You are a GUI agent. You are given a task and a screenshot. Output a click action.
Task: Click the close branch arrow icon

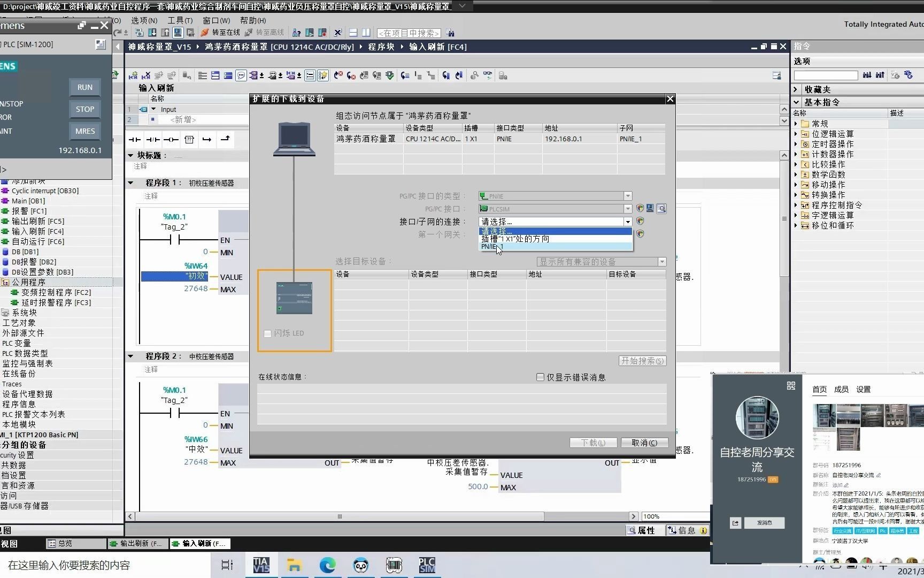(225, 139)
